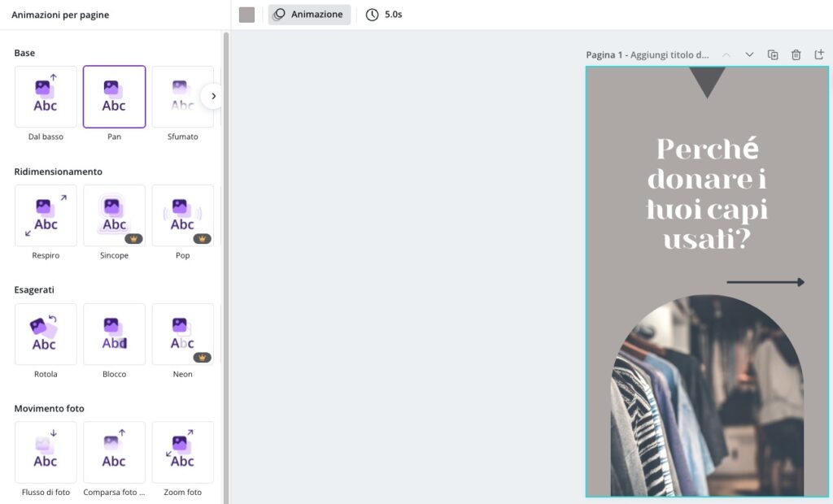
Task: Choose the Pan animation preset
Action: (114, 97)
